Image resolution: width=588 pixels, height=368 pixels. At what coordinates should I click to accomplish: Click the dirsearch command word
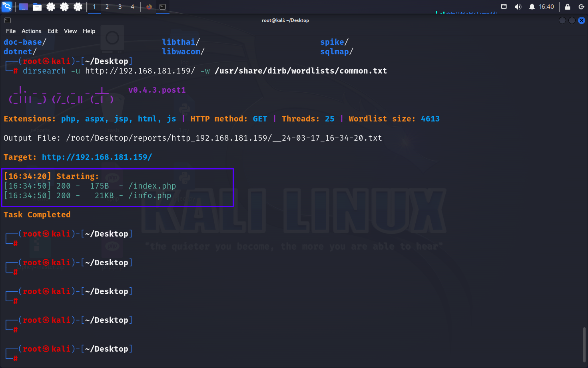[x=44, y=71]
